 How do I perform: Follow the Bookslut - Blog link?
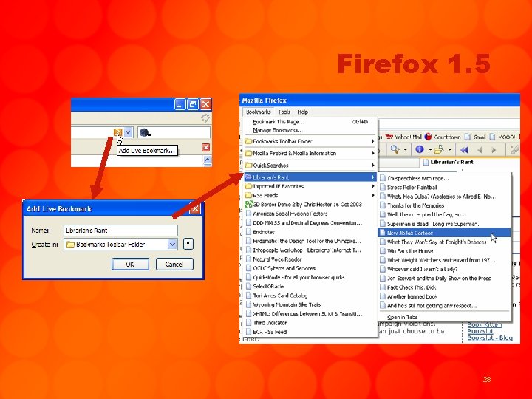pyautogui.click(x=490, y=338)
